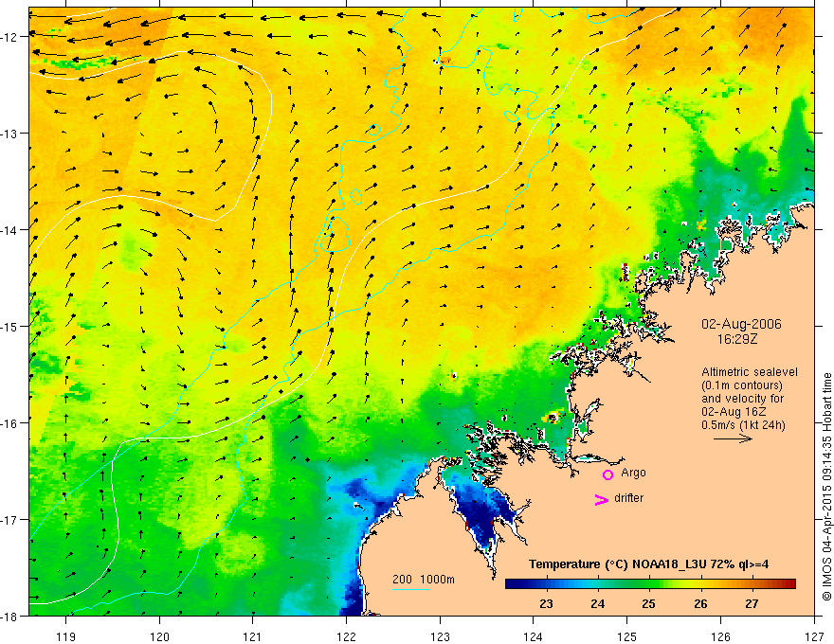Screen dimensions: 834x644
Task: Click the longitude axis label 120
Action: pos(159,636)
